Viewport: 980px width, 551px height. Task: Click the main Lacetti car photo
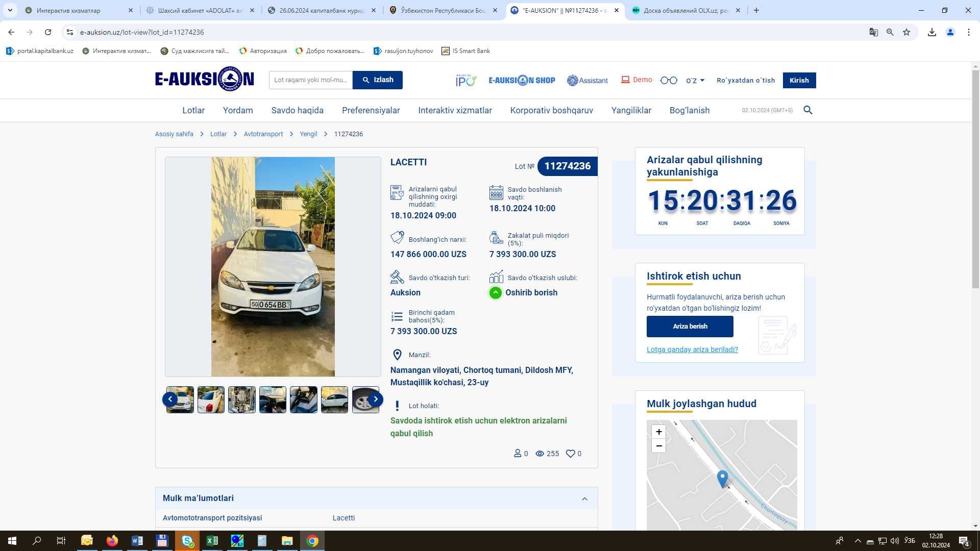pos(273,267)
